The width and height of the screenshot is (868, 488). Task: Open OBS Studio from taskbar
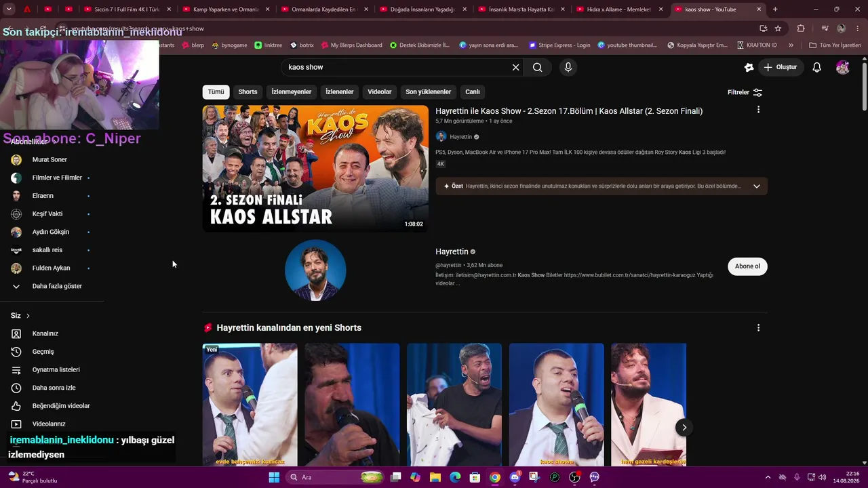(574, 477)
